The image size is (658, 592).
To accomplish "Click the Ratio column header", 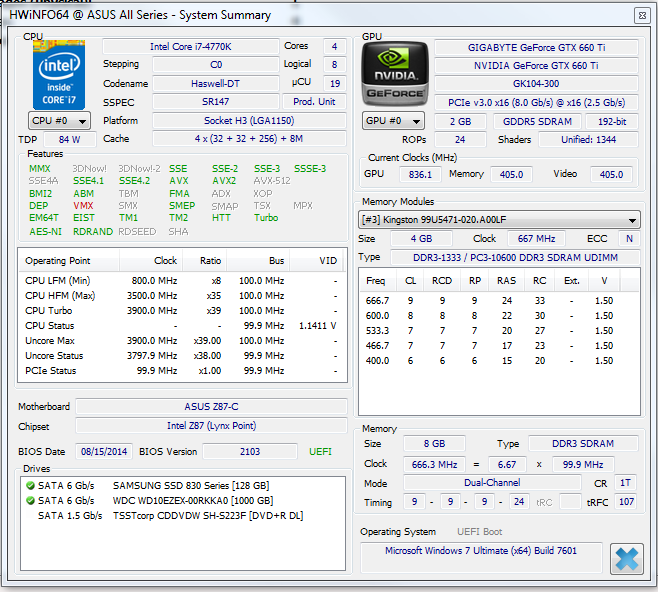I will click(204, 261).
